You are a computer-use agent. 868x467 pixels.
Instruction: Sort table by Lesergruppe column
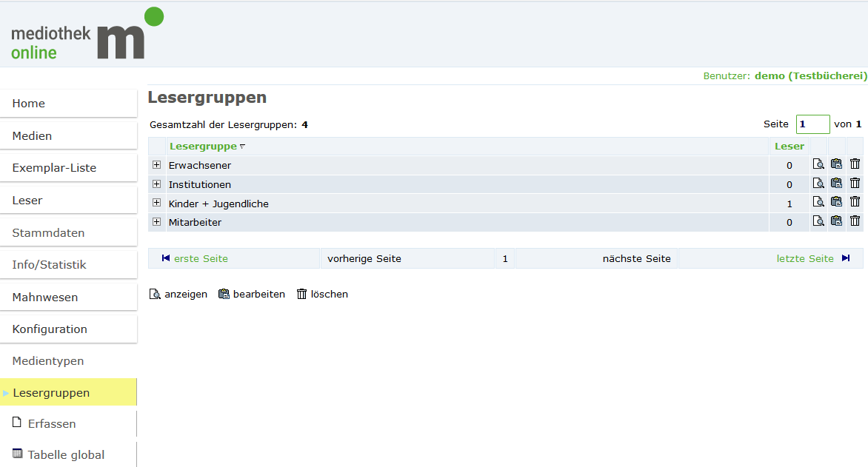(203, 147)
